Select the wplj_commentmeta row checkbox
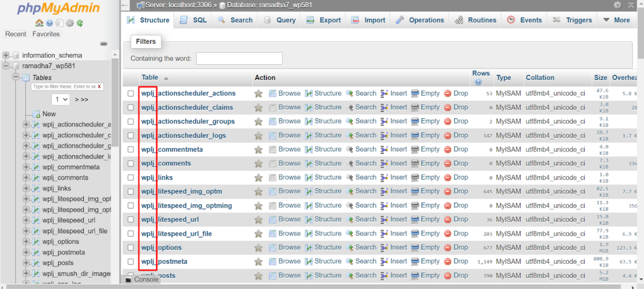Viewport: 644px width, 289px height. click(131, 150)
